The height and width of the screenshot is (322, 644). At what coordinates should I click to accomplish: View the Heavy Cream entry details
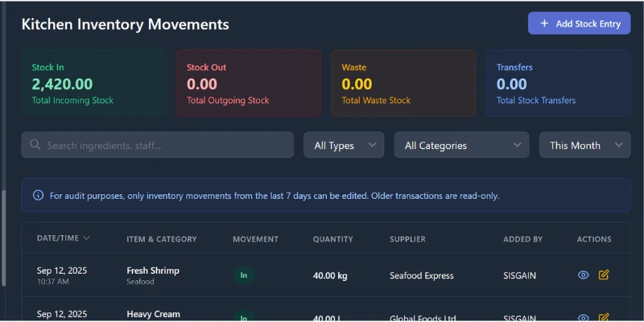[584, 317]
